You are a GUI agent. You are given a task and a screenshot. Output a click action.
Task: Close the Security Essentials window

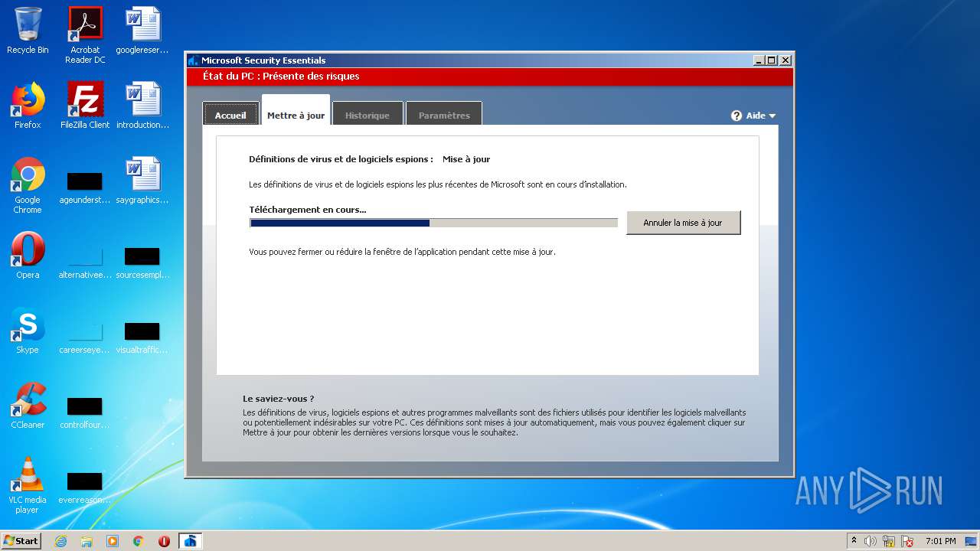(786, 60)
